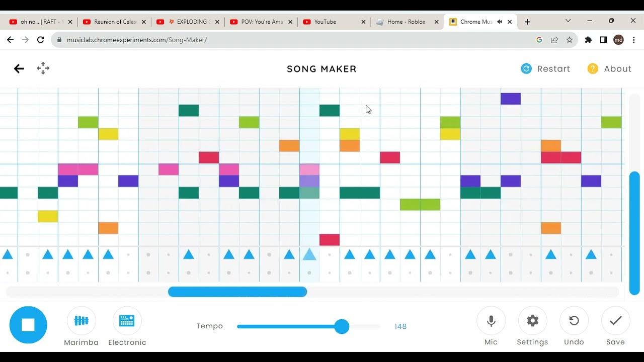Click the Tempo label
Screen dimensions: 644x362
tap(210, 326)
